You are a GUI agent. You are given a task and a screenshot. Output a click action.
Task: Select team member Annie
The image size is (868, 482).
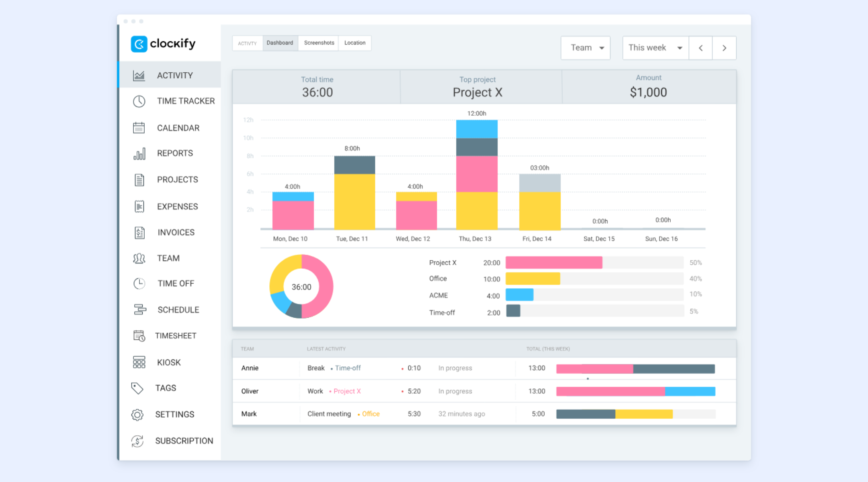(x=250, y=368)
